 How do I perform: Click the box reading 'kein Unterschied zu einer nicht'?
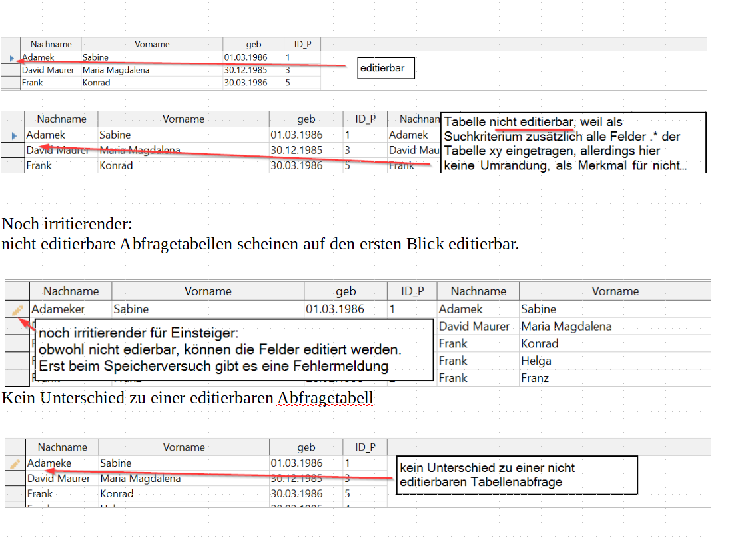click(x=517, y=475)
